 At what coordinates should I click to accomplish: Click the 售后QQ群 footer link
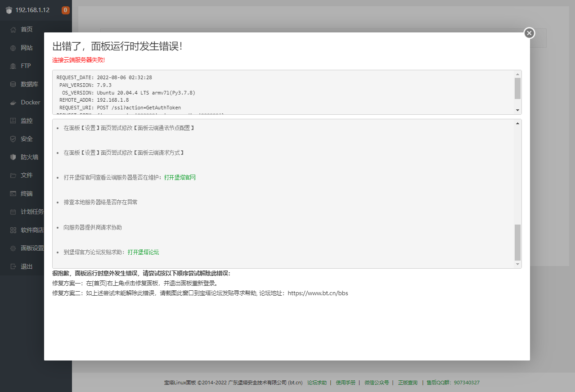[x=453, y=383]
